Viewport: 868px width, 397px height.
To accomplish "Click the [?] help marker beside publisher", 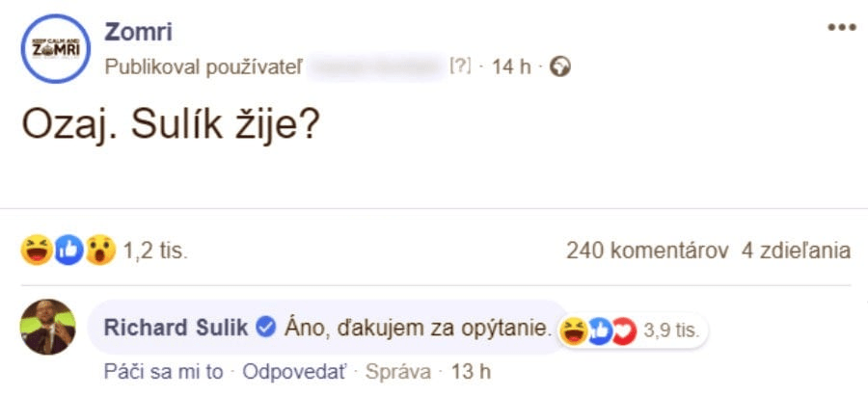I will pyautogui.click(x=460, y=66).
